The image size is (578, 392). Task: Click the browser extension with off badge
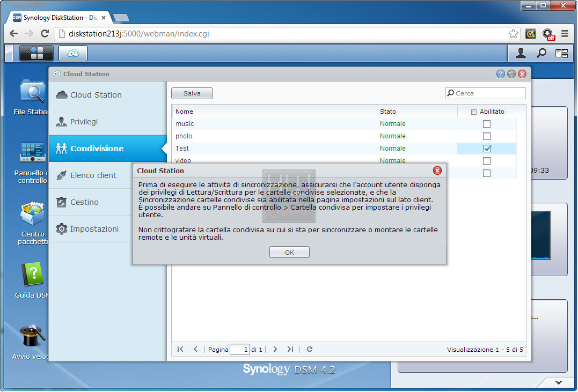(548, 34)
